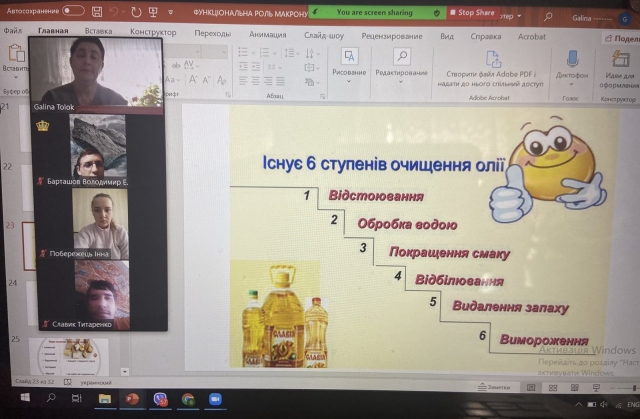Viewport: 640px width, 419px height.
Task: Select Galina Tolok video tile
Action: [95, 68]
